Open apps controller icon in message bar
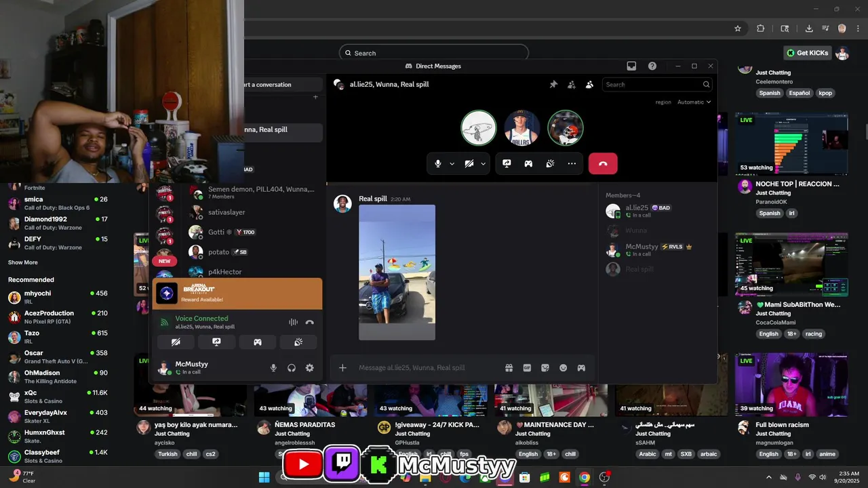The image size is (868, 488). pos(581,367)
